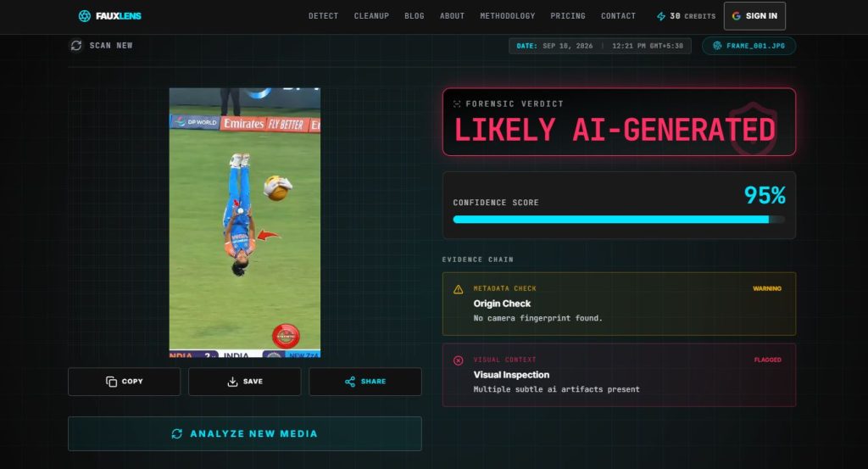Click the analyzed cricket image thumbnail
Image resolution: width=868 pixels, height=469 pixels.
[x=245, y=222]
